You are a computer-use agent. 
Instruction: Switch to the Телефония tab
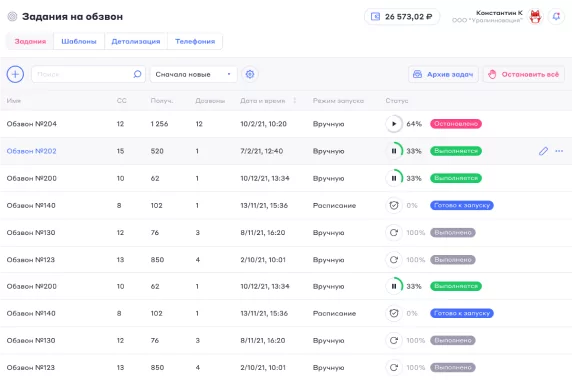click(195, 41)
